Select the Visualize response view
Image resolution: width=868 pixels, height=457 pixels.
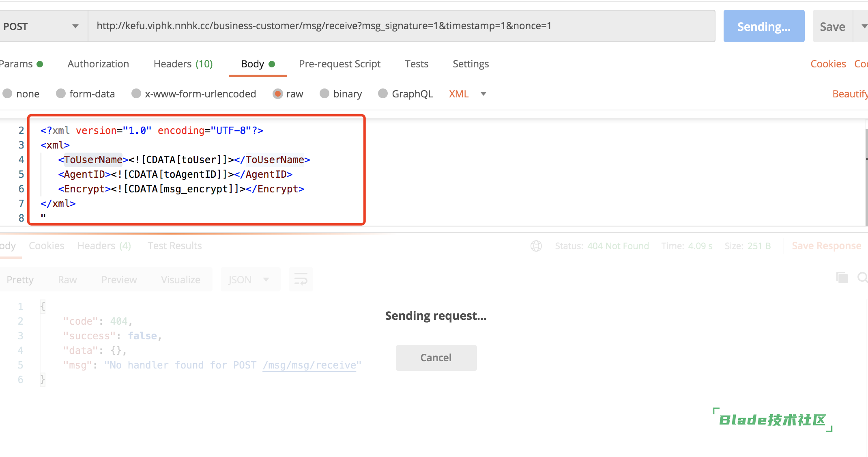(180, 280)
